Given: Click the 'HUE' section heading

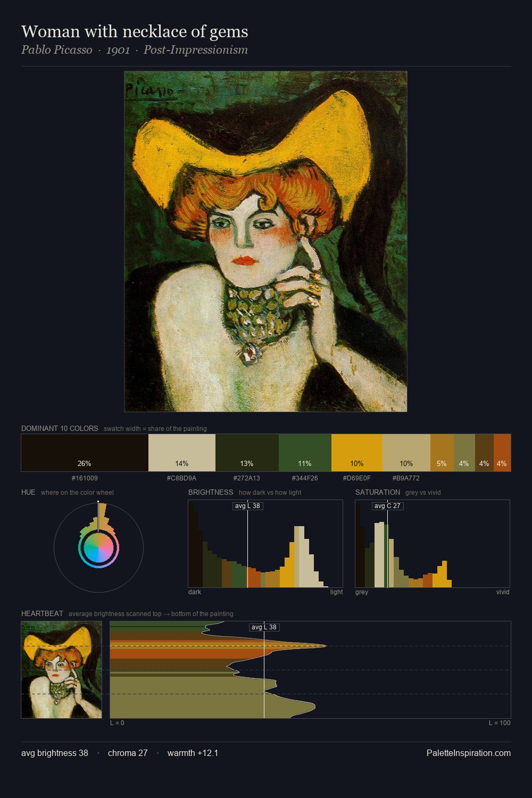Looking at the screenshot, I should [28, 492].
